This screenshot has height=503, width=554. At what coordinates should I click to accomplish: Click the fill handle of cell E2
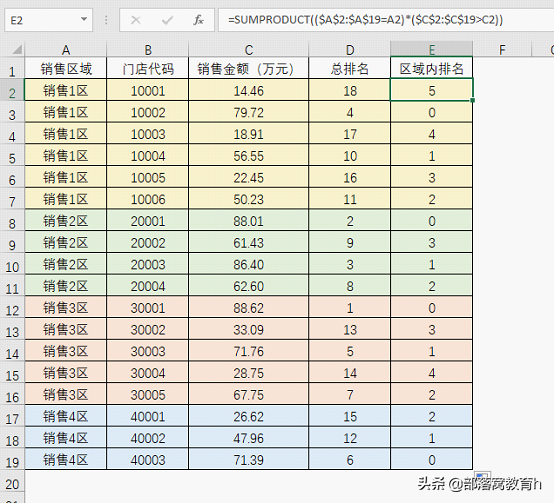pos(472,100)
